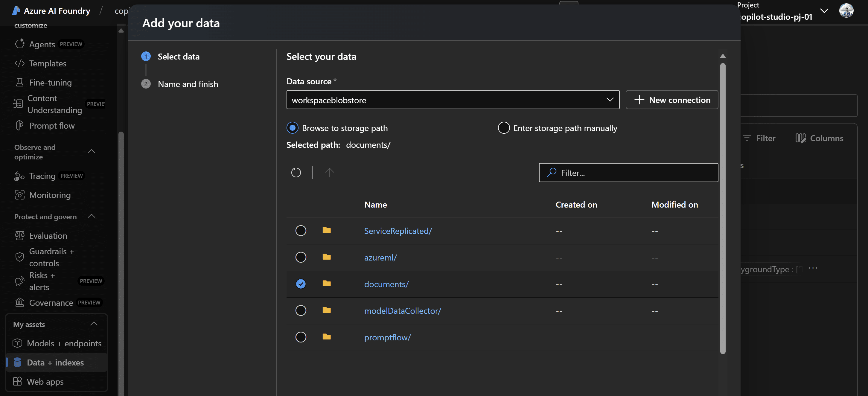The image size is (868, 396).
Task: Click sidebar scroll up arrow
Action: [x=121, y=31]
